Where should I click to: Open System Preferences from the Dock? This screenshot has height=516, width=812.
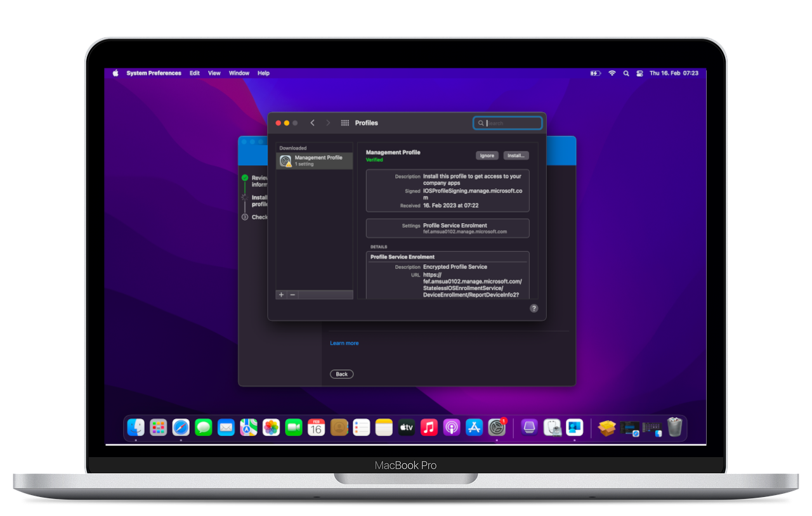pyautogui.click(x=496, y=428)
